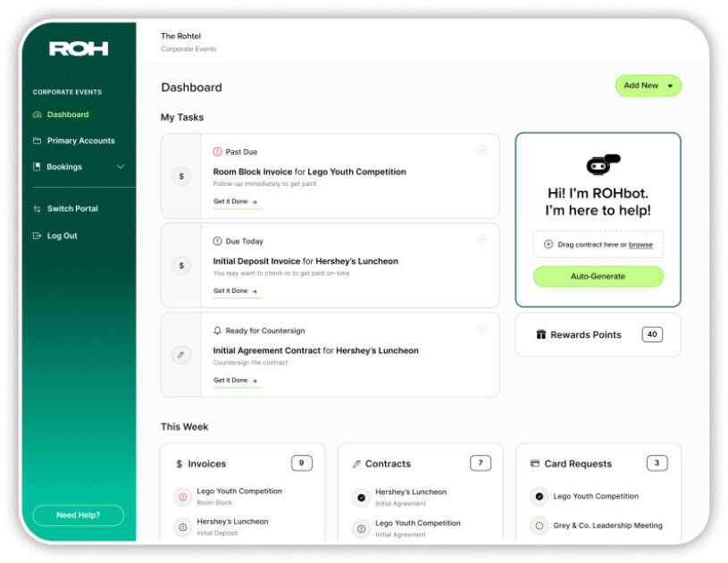Click dollar icon on Room Block Invoice task

coord(181,177)
